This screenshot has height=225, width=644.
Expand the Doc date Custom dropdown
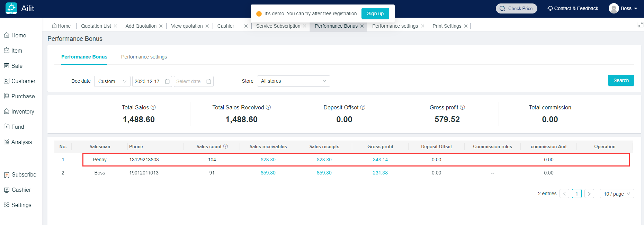point(112,81)
